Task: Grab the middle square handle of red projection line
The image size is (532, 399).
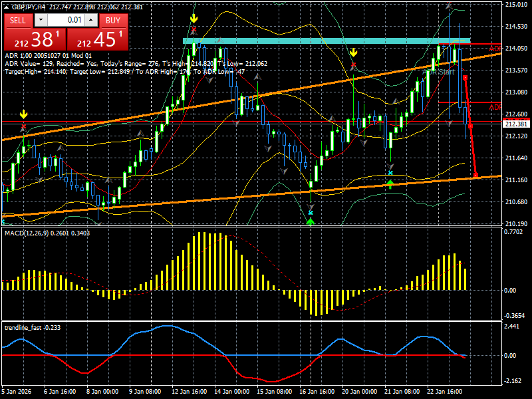Action: click(x=470, y=126)
